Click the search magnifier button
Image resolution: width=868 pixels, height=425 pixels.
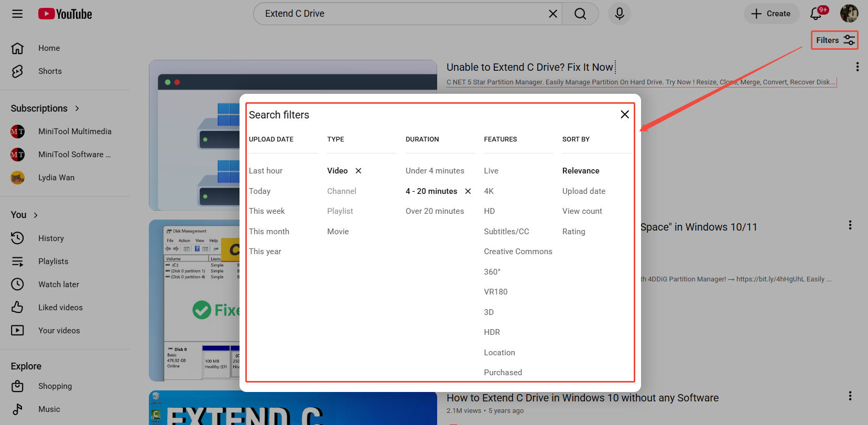coord(580,14)
